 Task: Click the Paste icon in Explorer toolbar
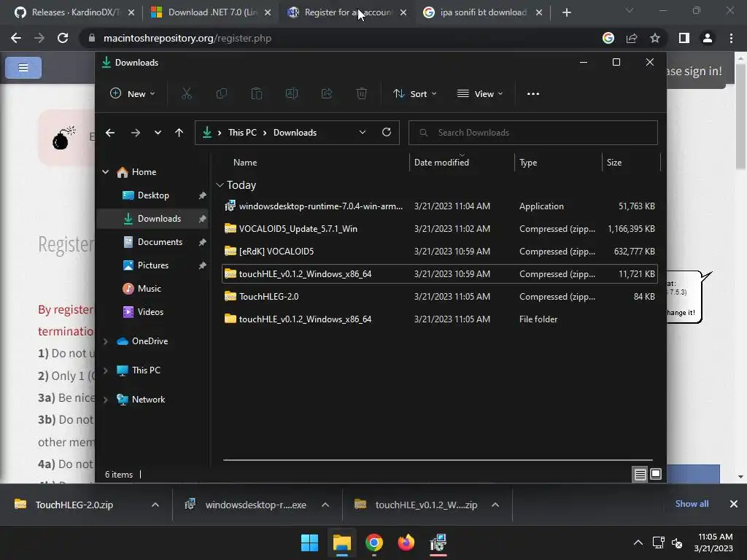click(256, 94)
